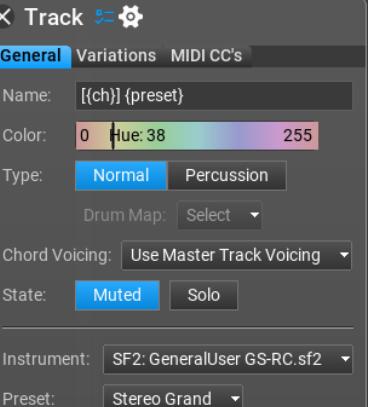Open the track checklist options icon
Screen dimensions: 379x407
(x=105, y=17)
